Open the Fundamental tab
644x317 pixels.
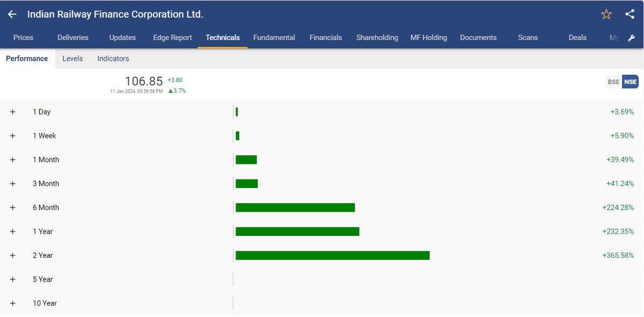(x=274, y=38)
